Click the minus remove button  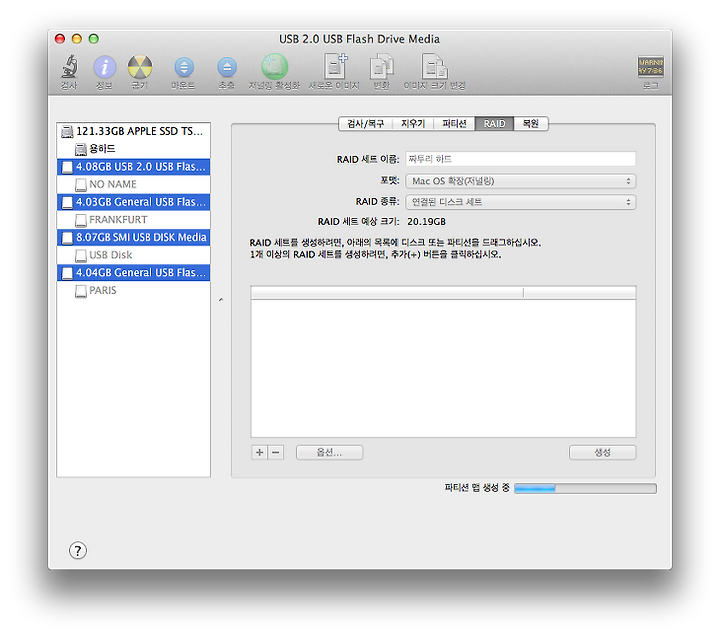[276, 452]
